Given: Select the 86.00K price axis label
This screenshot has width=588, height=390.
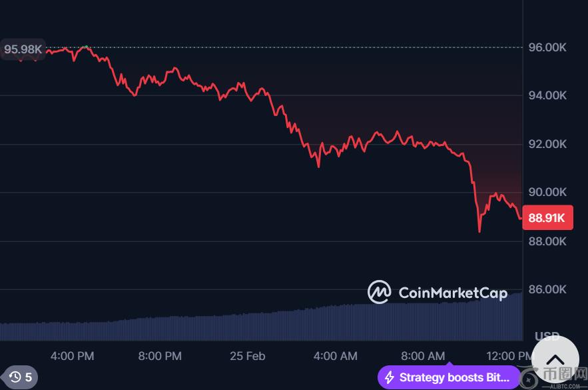Looking at the screenshot, I should click(547, 289).
